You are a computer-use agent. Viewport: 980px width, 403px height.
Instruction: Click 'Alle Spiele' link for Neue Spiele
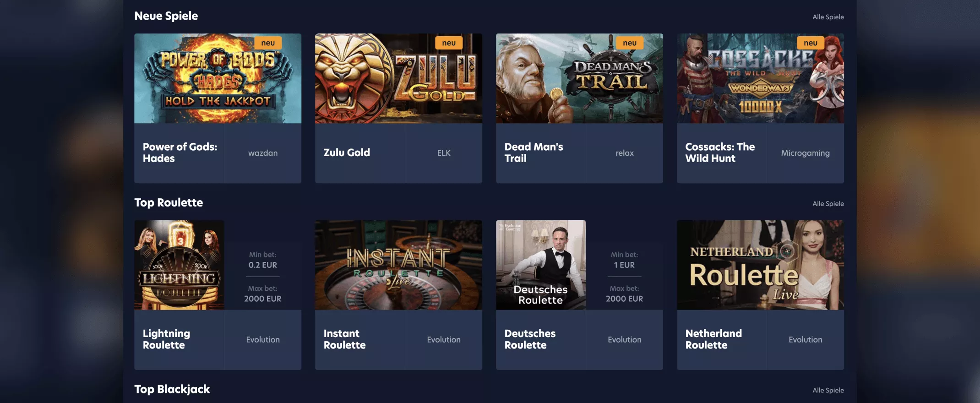(x=828, y=17)
